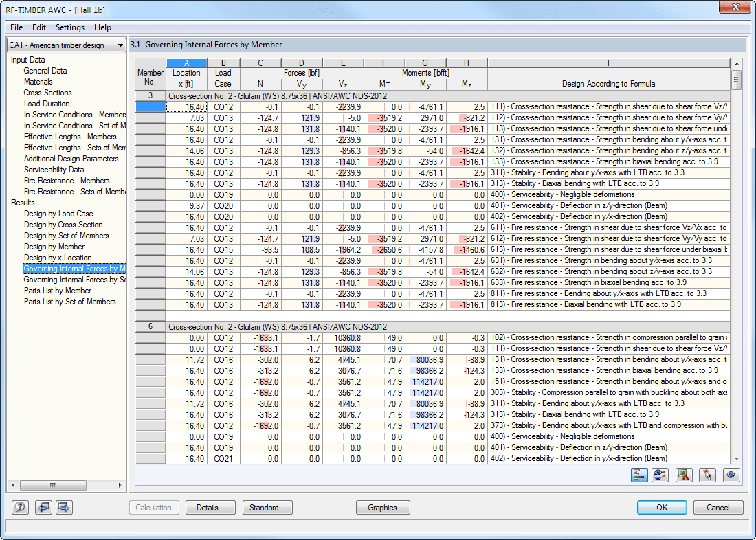Click column A header
The height and width of the screenshot is (540, 756).
coord(186,63)
